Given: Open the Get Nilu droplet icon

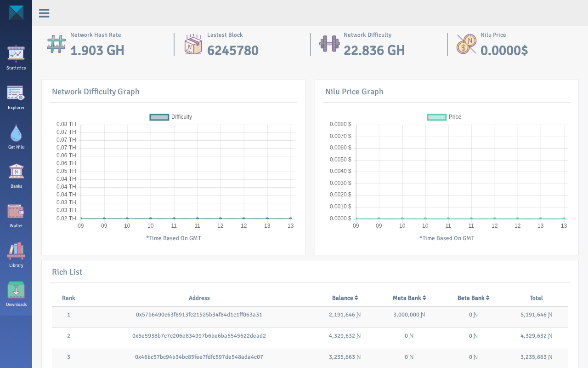Looking at the screenshot, I should [x=16, y=137].
